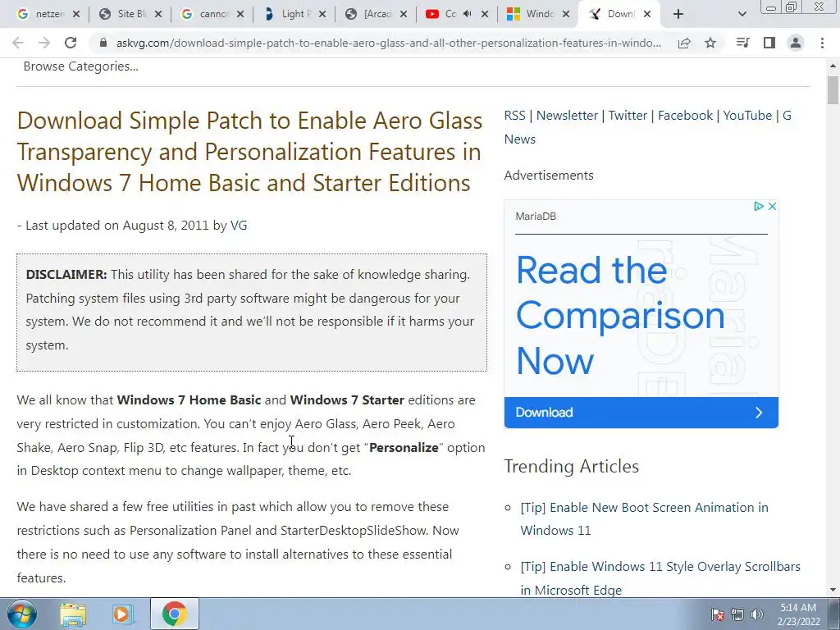Click the vertical scrollbar thumb
Screen dimensions: 840x630
pos(833,90)
